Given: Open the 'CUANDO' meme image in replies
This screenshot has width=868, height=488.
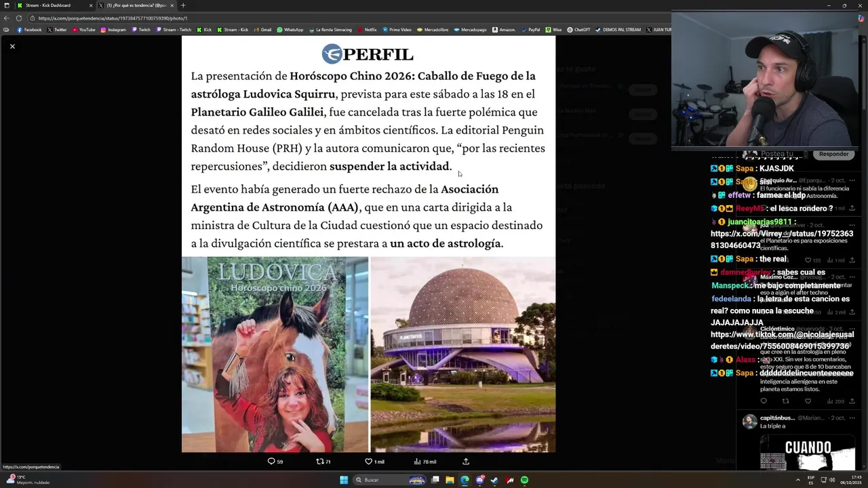Looking at the screenshot, I should (808, 453).
